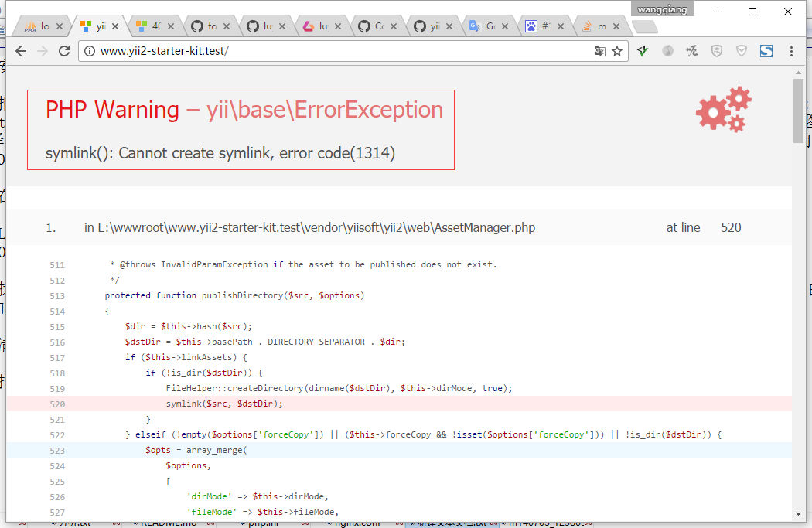Bookmark this page with the star icon
812x528 pixels.
click(617, 51)
